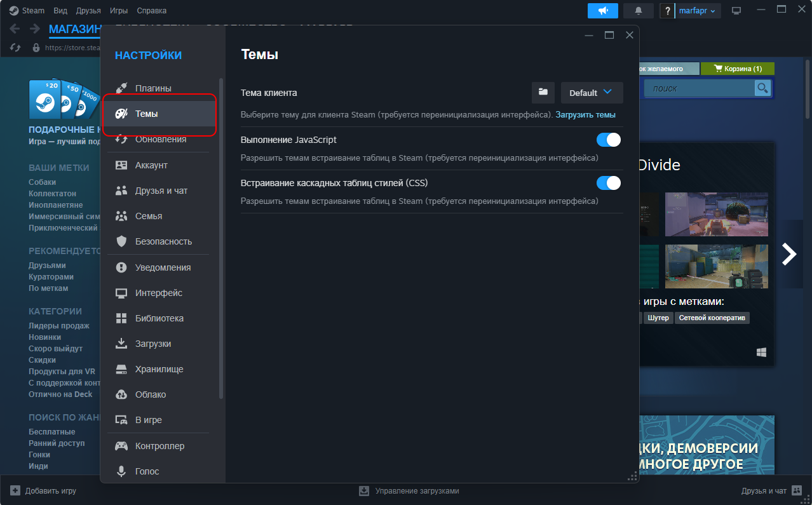The width and height of the screenshot is (812, 505).
Task: Click the Уведомления alert icon
Action: pyautogui.click(x=121, y=267)
